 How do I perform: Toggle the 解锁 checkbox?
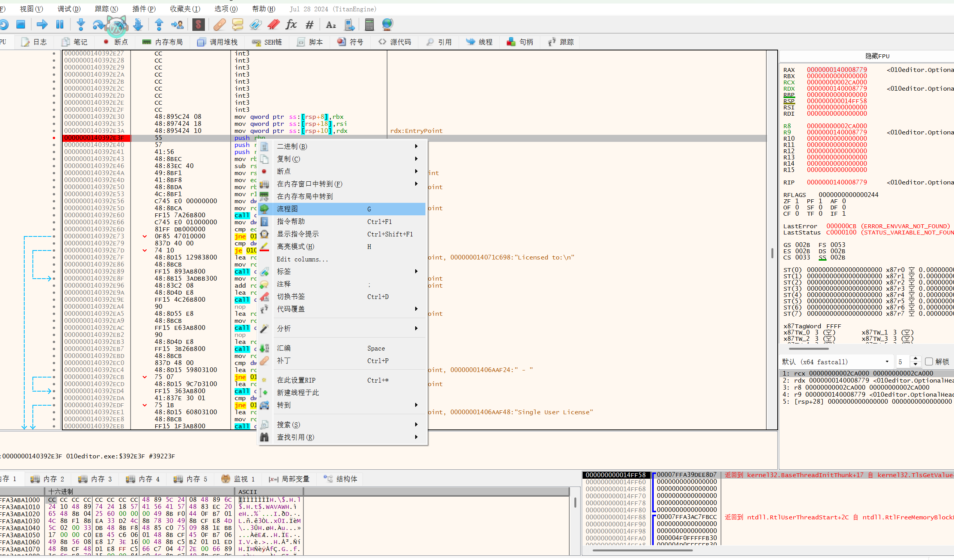tap(929, 361)
